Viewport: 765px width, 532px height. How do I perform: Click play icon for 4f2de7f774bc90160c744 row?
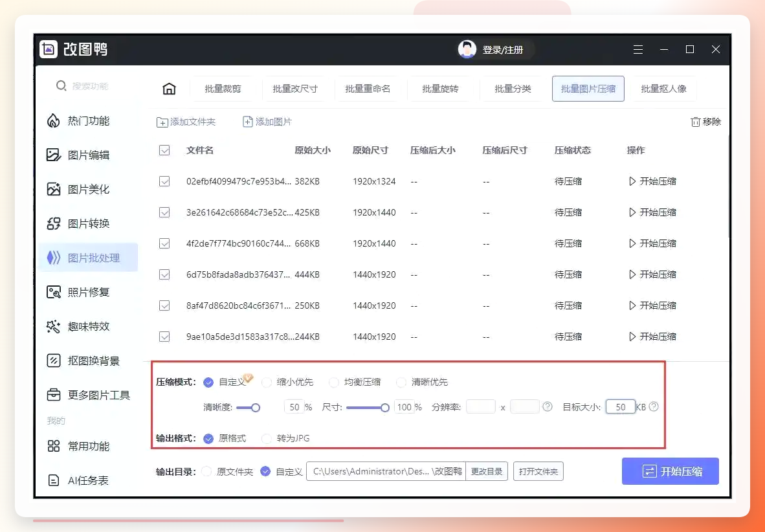tap(632, 243)
